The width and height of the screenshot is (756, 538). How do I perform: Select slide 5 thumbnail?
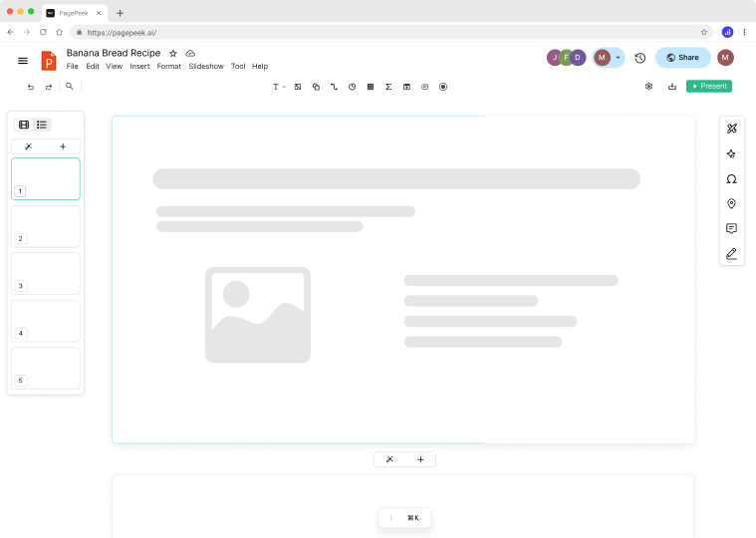pos(46,369)
